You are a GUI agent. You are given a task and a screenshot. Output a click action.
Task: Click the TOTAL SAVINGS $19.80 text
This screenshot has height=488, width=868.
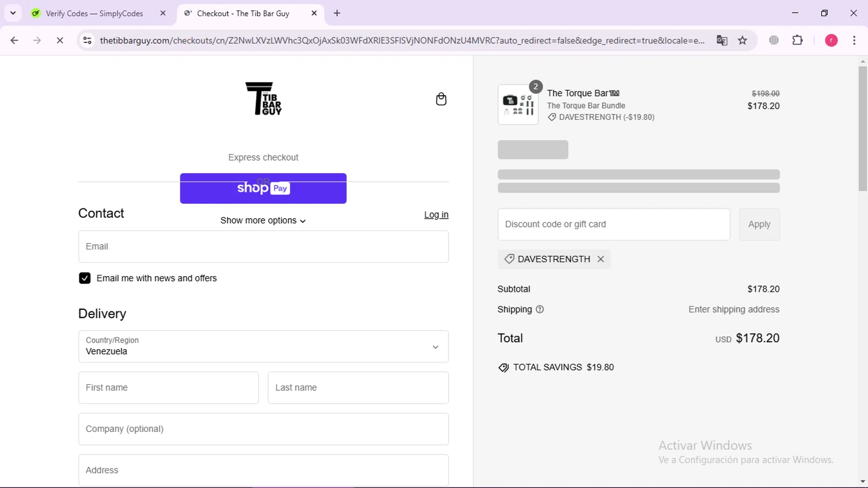pyautogui.click(x=564, y=368)
